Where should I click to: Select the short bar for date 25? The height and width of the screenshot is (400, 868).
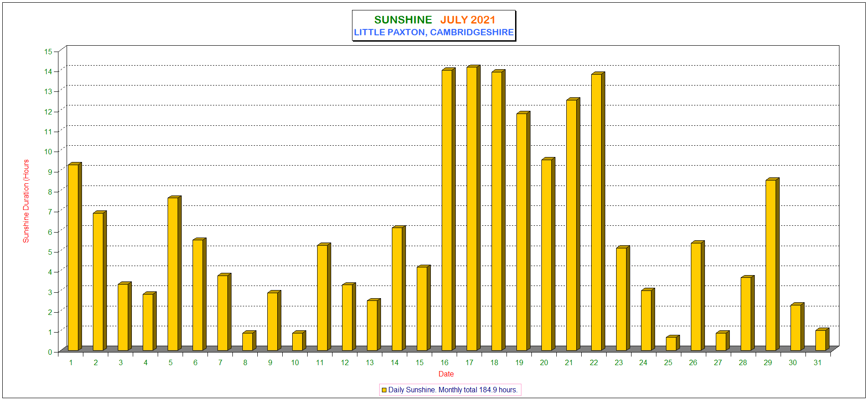(x=673, y=343)
